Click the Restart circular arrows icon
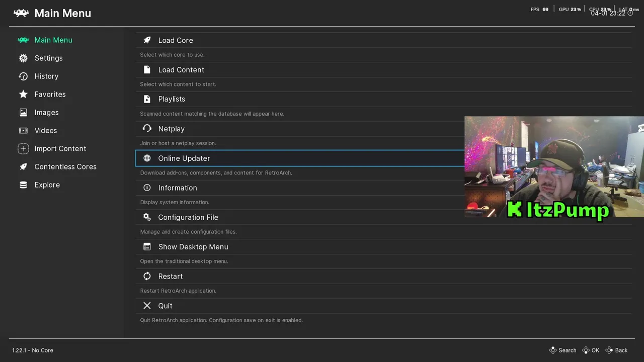The image size is (644, 362). (x=147, y=276)
